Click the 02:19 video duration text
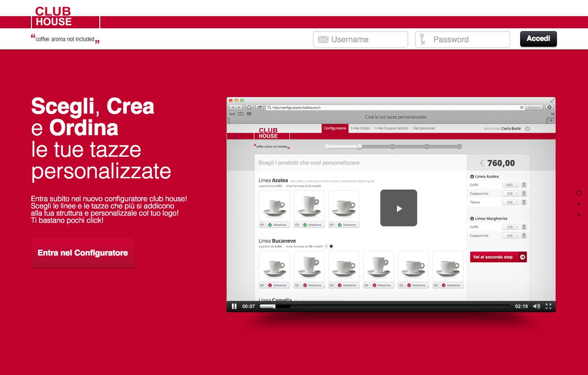The width and height of the screenshot is (588, 375). click(521, 306)
